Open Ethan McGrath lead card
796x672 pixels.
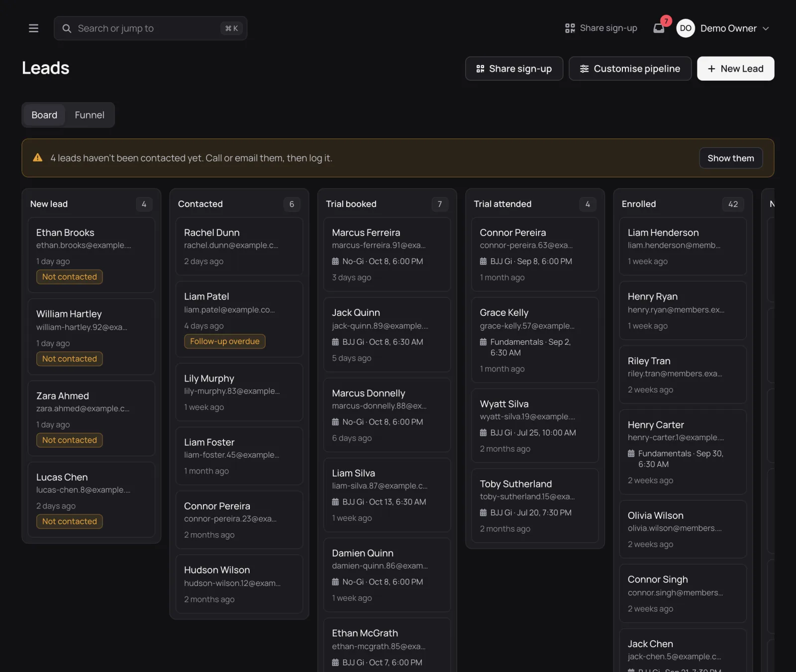pos(387,645)
